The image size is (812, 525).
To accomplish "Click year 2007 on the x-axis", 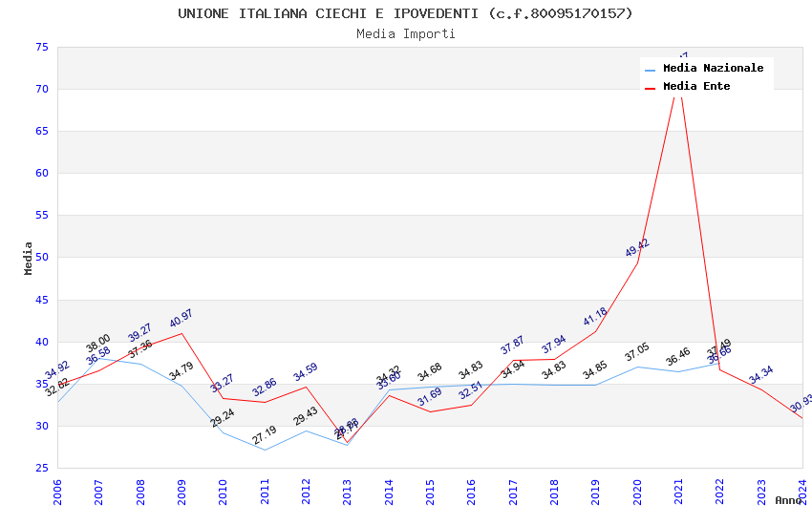I will pos(99,492).
